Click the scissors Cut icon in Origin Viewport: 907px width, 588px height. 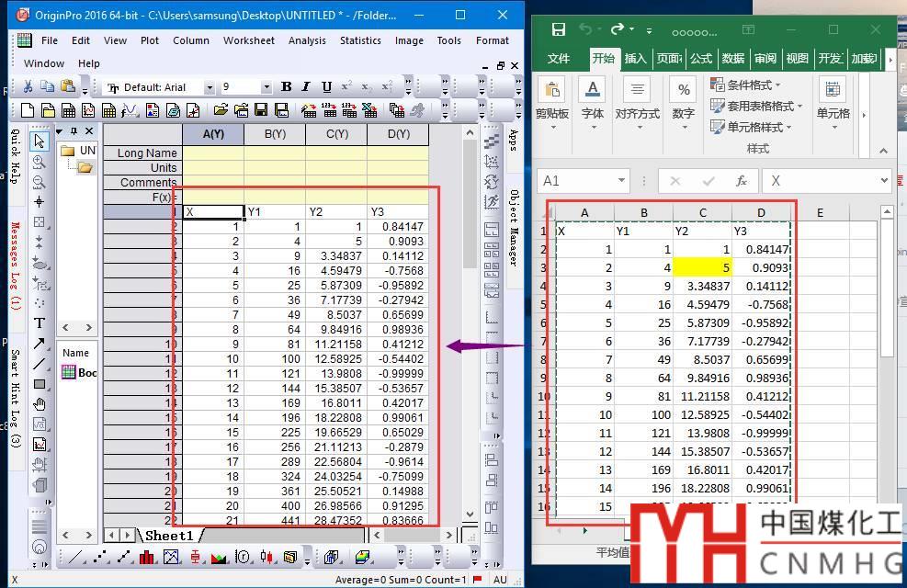pos(28,87)
